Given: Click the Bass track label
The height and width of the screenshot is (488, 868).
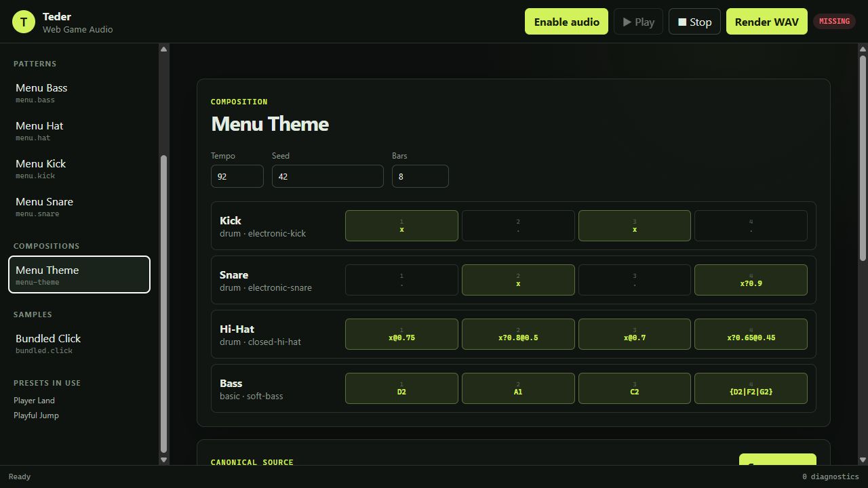Looking at the screenshot, I should click(231, 383).
